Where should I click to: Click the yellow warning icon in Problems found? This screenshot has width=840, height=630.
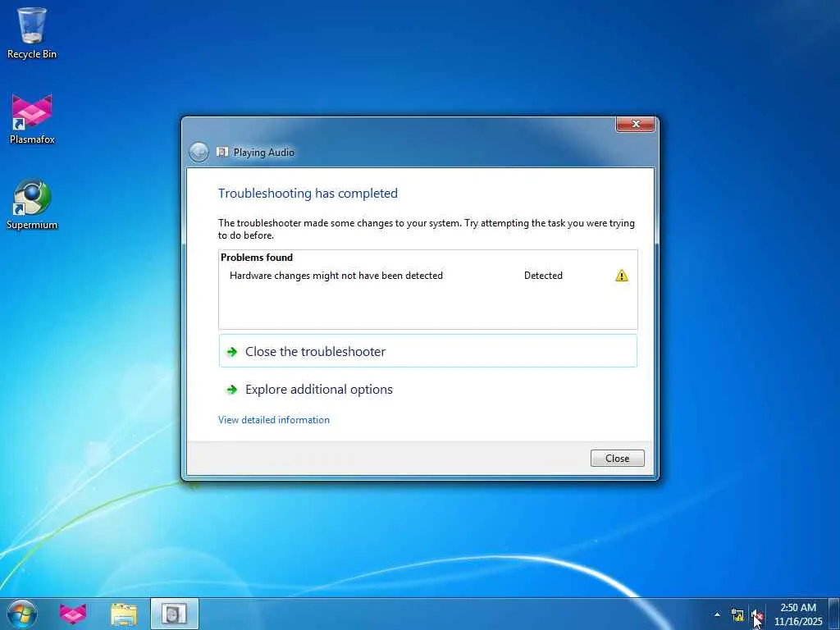pyautogui.click(x=622, y=276)
